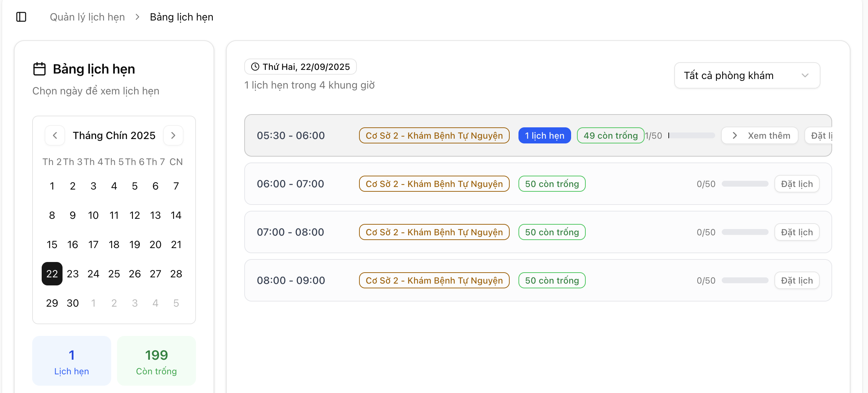Image resolution: width=868 pixels, height=393 pixels.
Task: Select day 22 in the calendar
Action: [52, 274]
